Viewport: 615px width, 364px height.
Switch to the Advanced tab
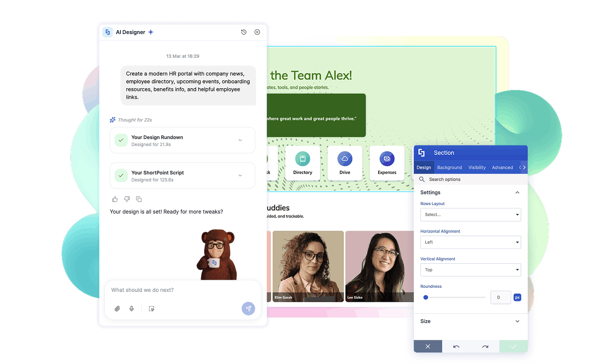point(502,167)
